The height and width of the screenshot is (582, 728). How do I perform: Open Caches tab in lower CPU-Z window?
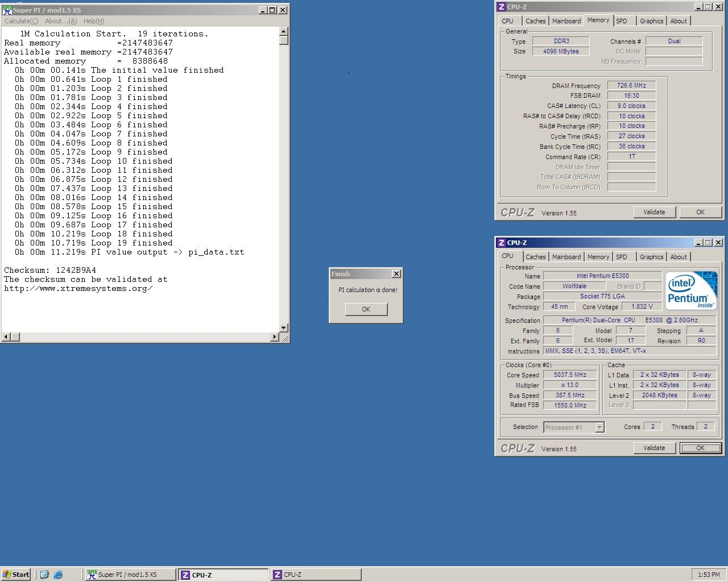coord(535,257)
